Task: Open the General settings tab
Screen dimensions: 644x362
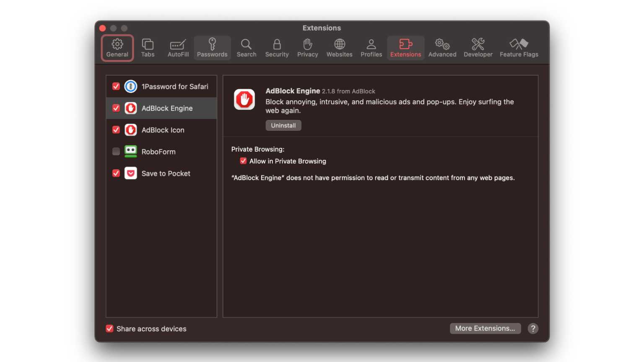Action: point(117,47)
